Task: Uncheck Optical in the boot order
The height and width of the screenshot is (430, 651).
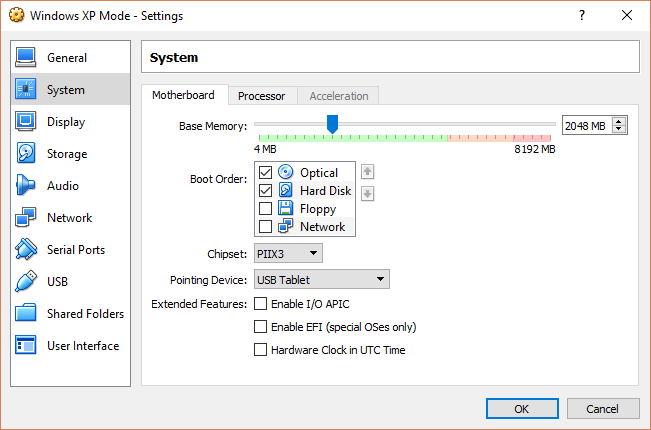Action: click(266, 172)
